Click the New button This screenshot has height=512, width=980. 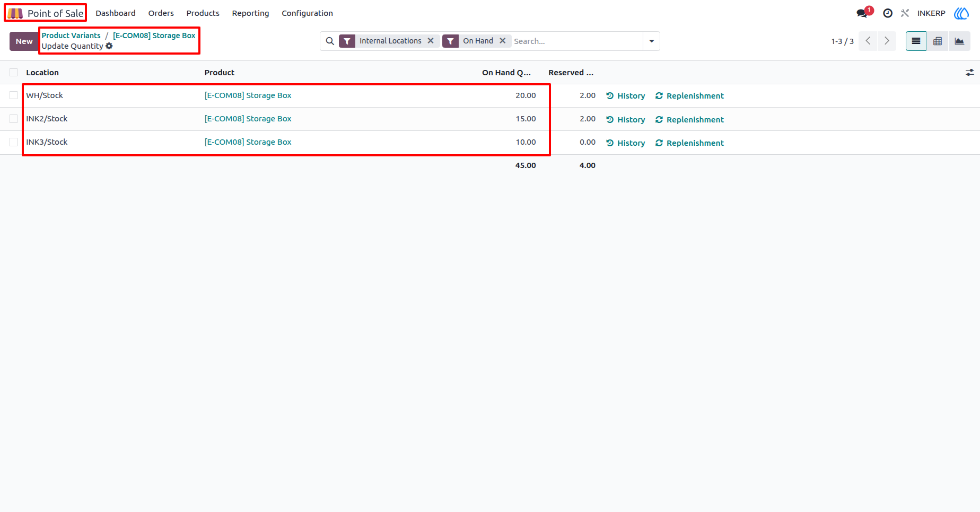click(x=24, y=41)
